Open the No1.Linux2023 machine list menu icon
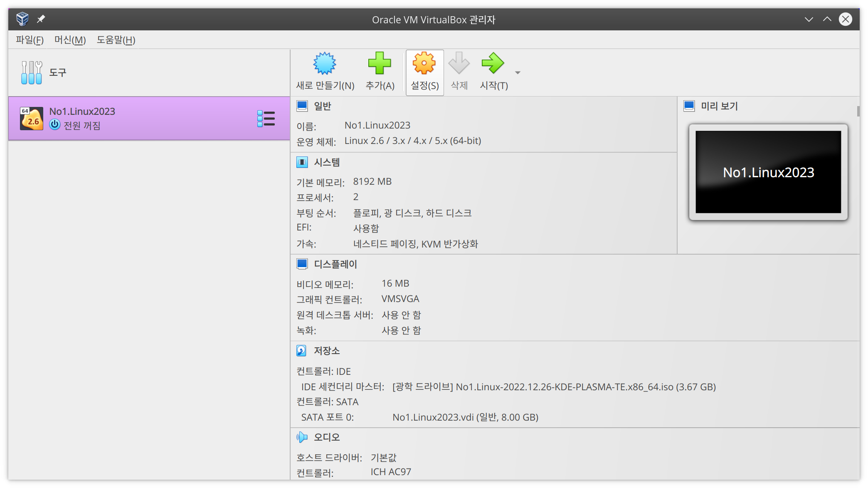This screenshot has height=488, width=868. [266, 119]
